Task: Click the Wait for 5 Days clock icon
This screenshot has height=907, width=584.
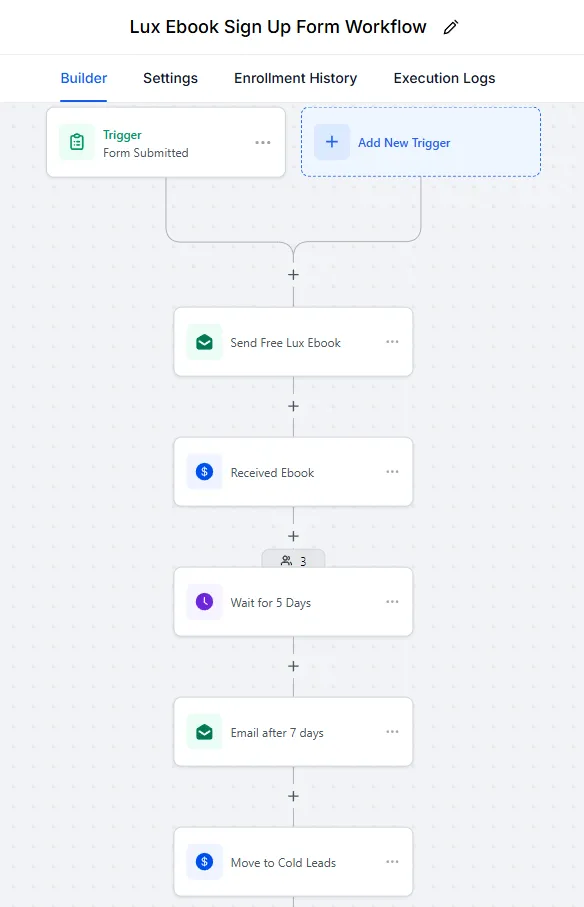Action: tap(204, 602)
